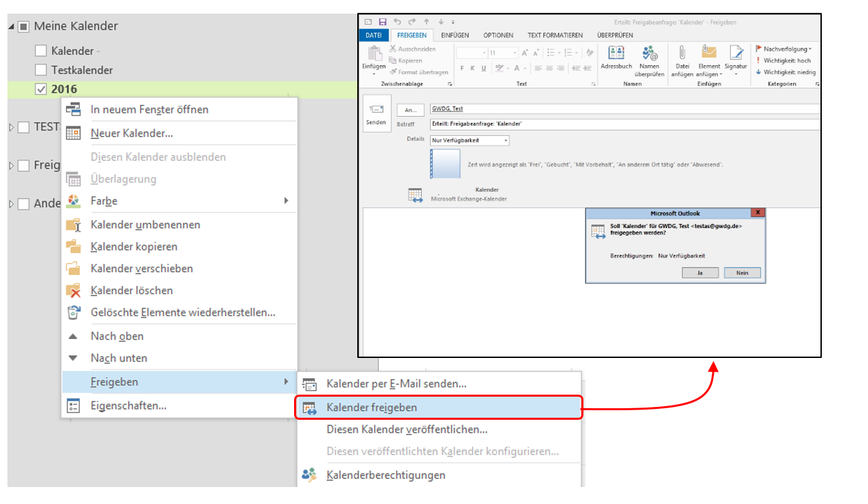Image resolution: width=868 pixels, height=504 pixels.
Task: Click the save disk icon in title bar
Action: (x=382, y=22)
